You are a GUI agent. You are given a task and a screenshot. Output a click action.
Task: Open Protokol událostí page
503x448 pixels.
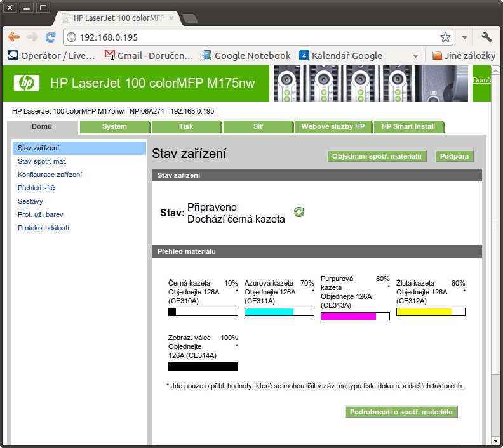click(x=43, y=228)
